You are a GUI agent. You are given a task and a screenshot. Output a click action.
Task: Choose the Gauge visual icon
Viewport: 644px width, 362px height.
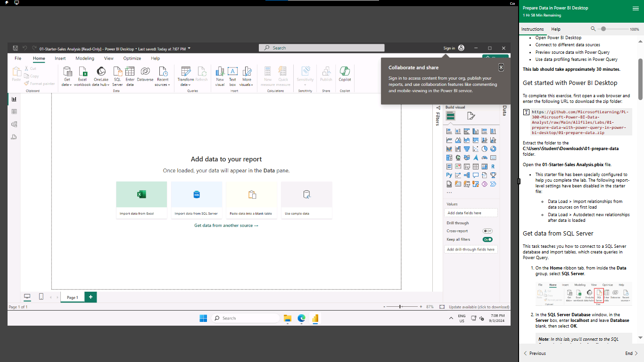point(484,158)
